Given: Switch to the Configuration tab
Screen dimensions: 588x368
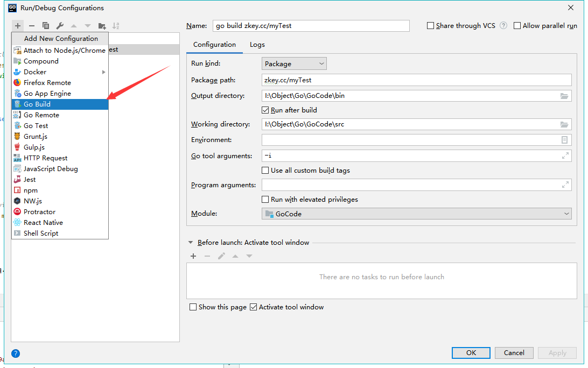Looking at the screenshot, I should 214,45.
